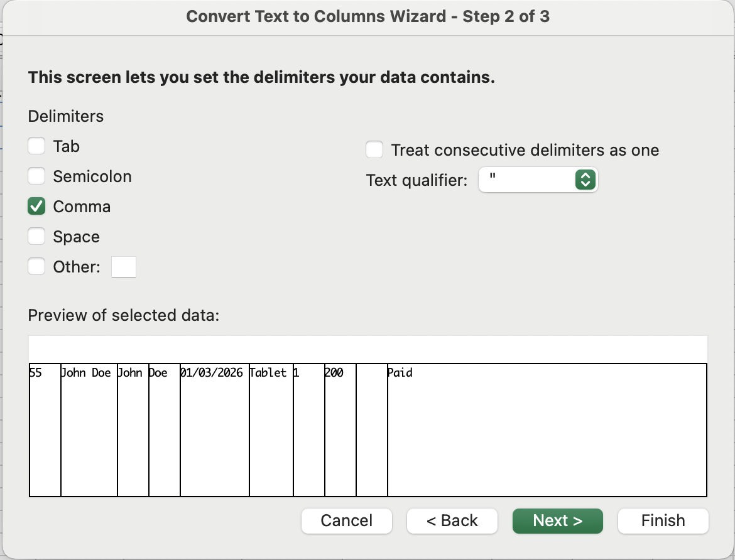Click the preview column showing 200
Screen dimensions: 735x560
coord(340,427)
